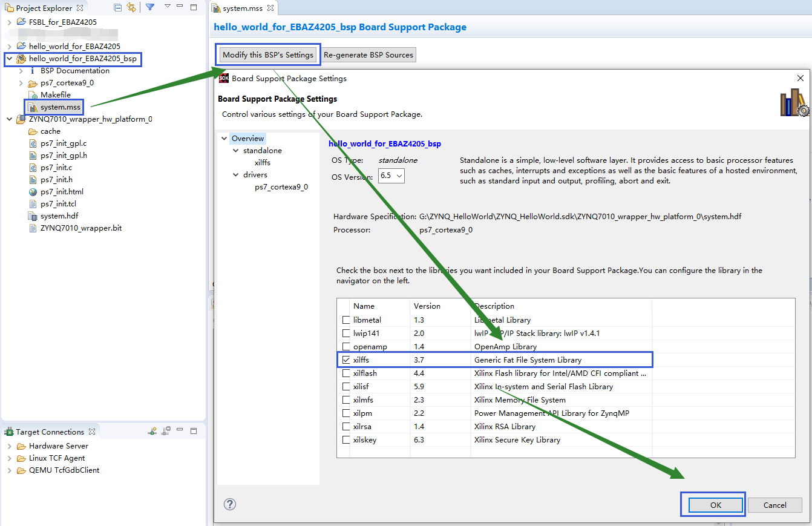Select ps7_init_gpl.c file
Image resolution: width=812 pixels, height=526 pixels.
click(64, 143)
